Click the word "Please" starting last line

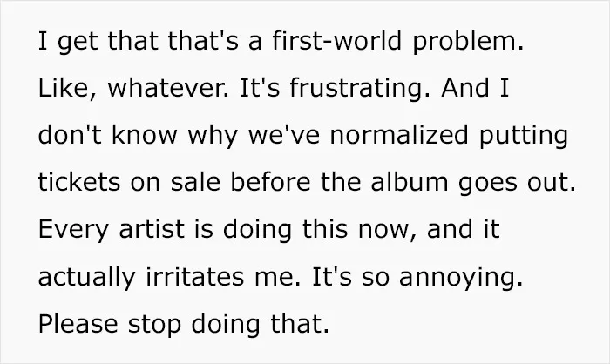pyautogui.click(x=78, y=324)
